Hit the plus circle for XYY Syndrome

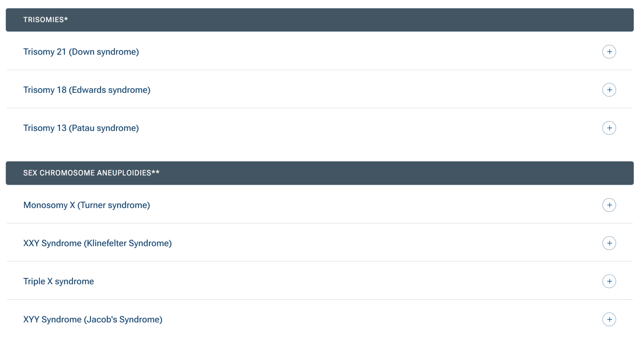pyautogui.click(x=609, y=319)
